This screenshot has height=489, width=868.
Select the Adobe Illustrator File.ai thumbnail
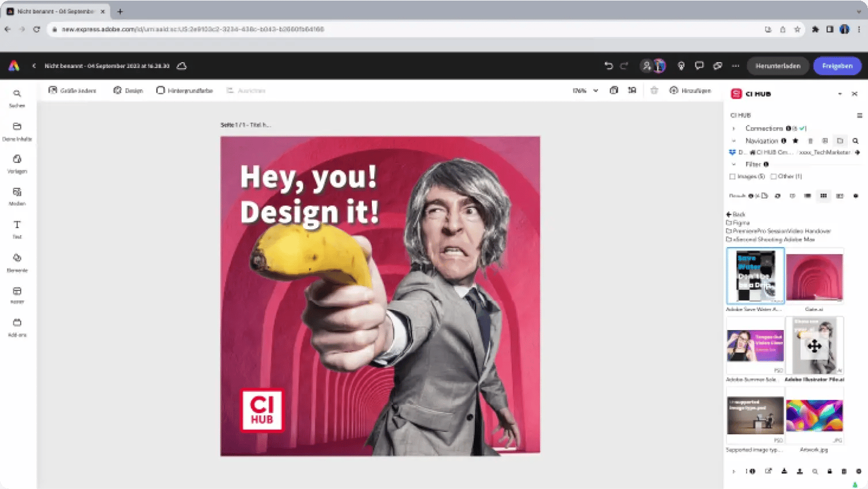[x=814, y=346]
